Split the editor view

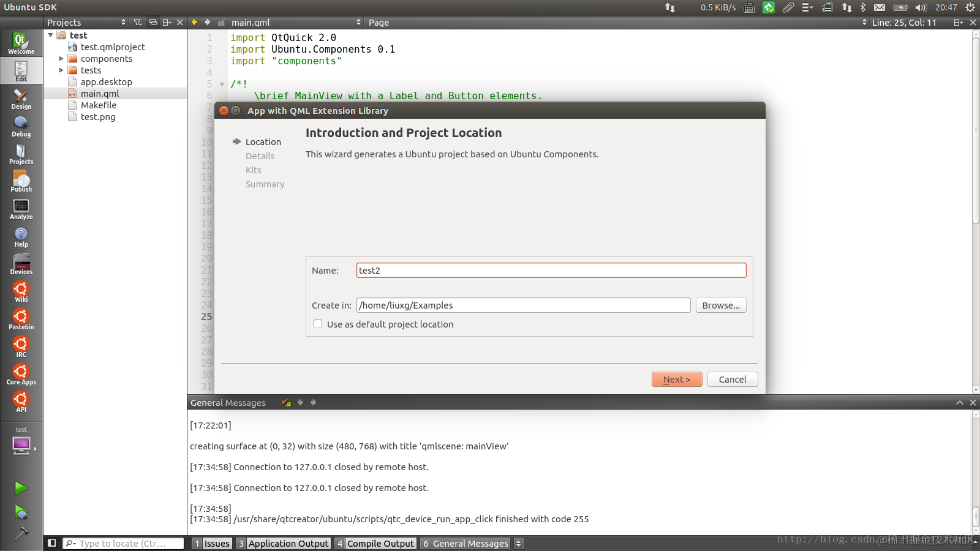coord(959,22)
